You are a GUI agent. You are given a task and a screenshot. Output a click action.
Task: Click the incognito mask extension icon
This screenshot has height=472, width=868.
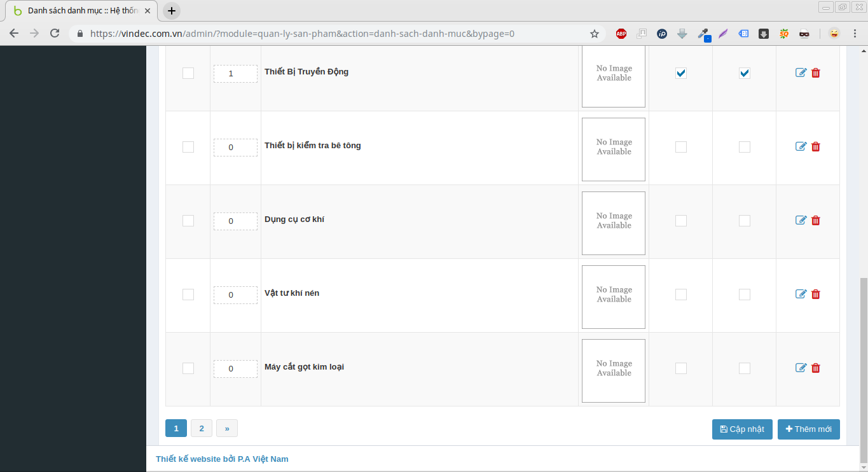[x=804, y=34]
